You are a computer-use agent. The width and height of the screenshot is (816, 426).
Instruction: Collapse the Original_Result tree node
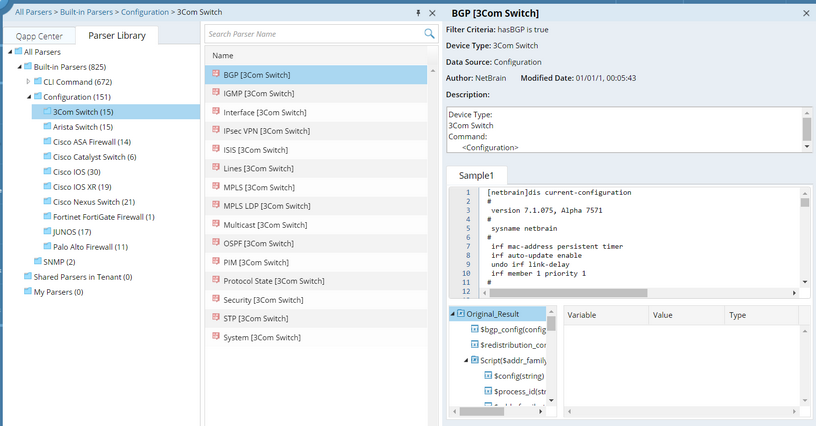tap(452, 314)
